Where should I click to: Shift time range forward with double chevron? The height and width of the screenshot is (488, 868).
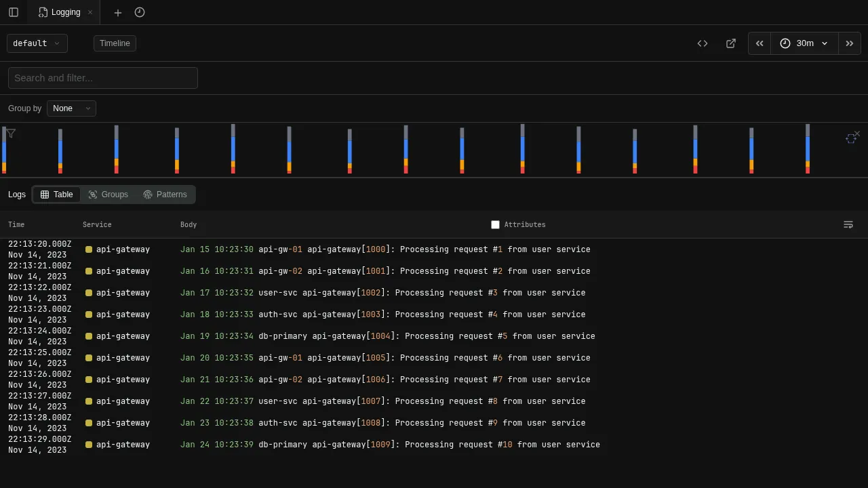[849, 43]
